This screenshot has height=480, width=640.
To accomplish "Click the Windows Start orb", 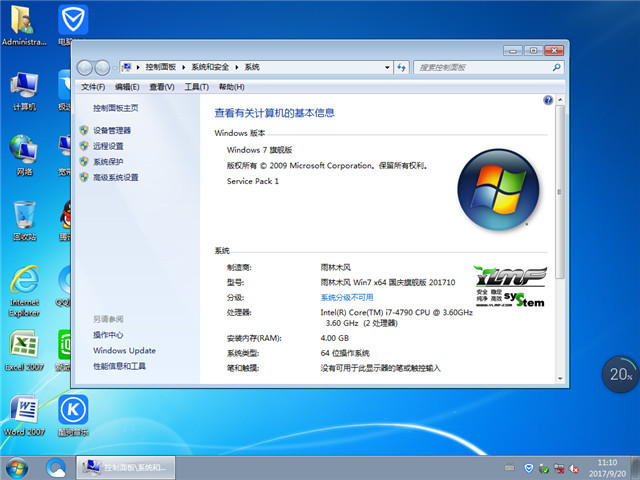I will (x=17, y=468).
